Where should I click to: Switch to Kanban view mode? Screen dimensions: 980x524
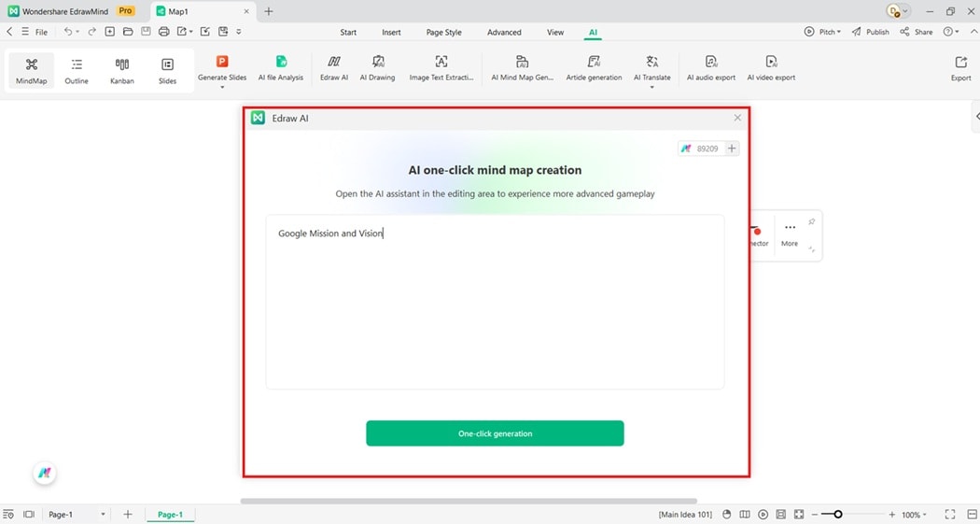point(122,71)
